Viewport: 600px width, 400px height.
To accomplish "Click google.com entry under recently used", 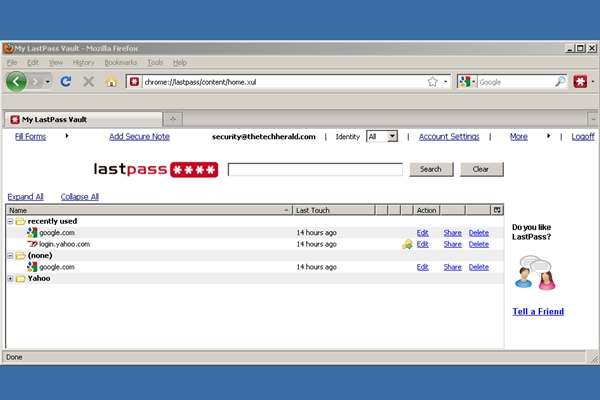I will point(57,233).
